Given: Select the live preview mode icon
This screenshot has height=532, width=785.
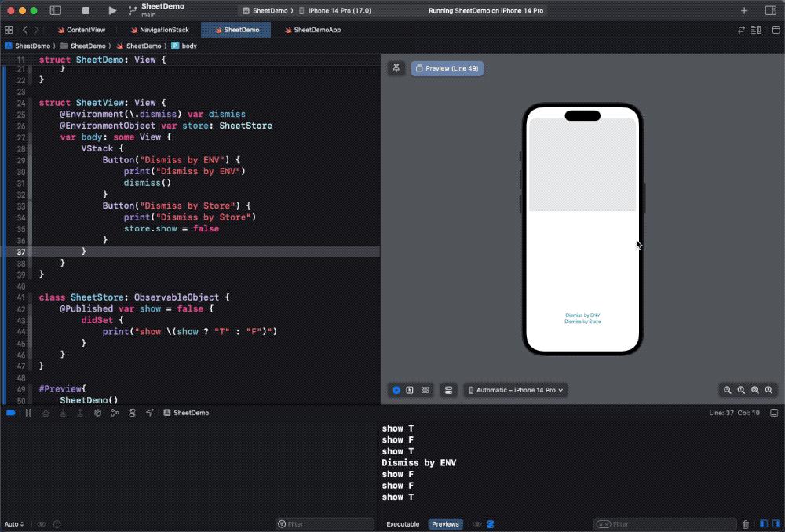Looking at the screenshot, I should [396, 390].
